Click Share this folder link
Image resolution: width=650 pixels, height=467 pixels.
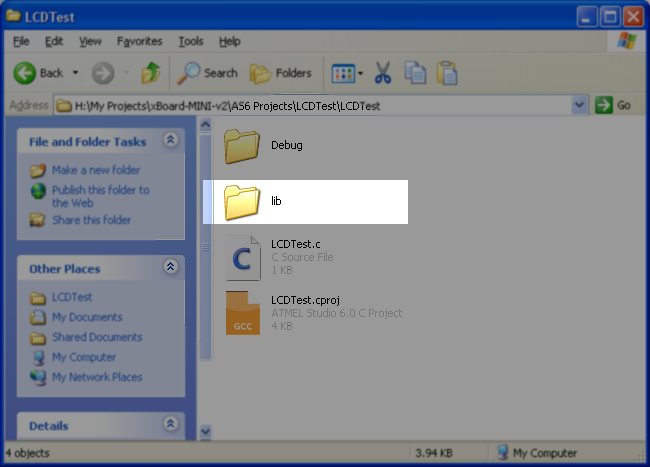(92, 220)
